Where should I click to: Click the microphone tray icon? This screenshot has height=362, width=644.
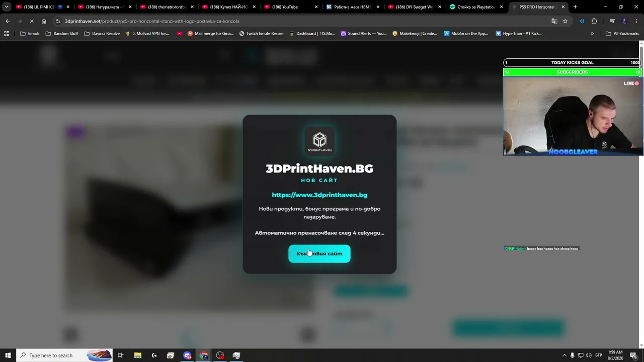(572, 355)
